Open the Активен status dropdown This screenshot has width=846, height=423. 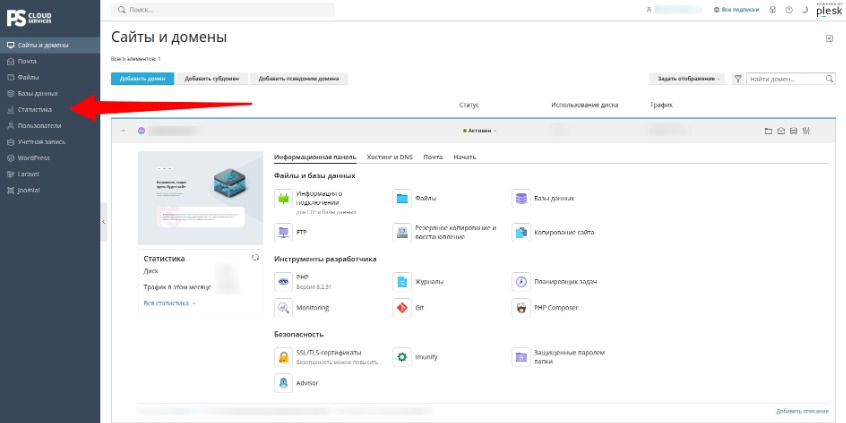click(x=480, y=131)
